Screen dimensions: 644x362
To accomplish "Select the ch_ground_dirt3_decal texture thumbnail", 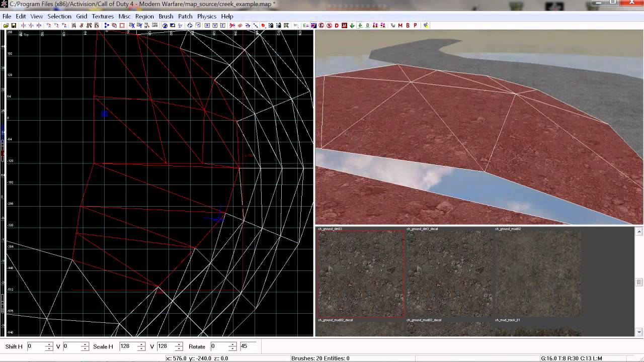I will pos(449,274).
